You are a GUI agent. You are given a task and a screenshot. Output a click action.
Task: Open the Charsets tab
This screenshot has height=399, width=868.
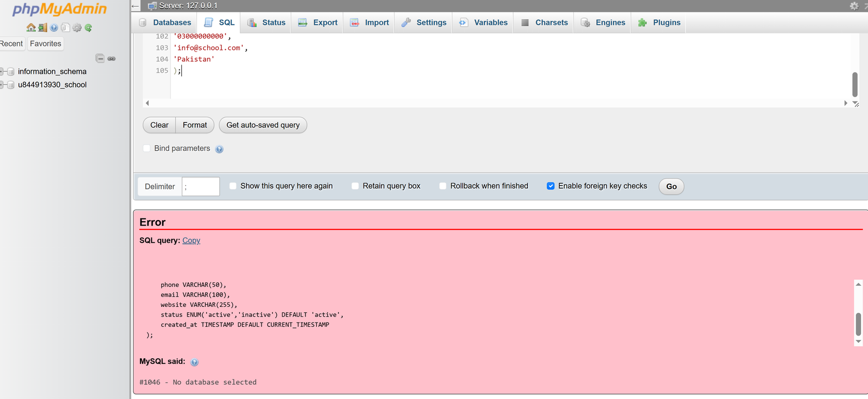(x=544, y=22)
